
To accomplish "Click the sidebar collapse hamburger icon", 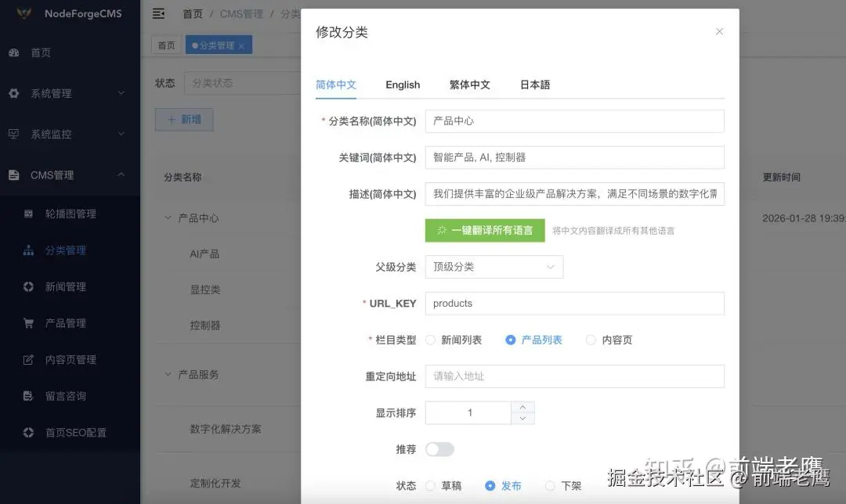I will pyautogui.click(x=158, y=13).
